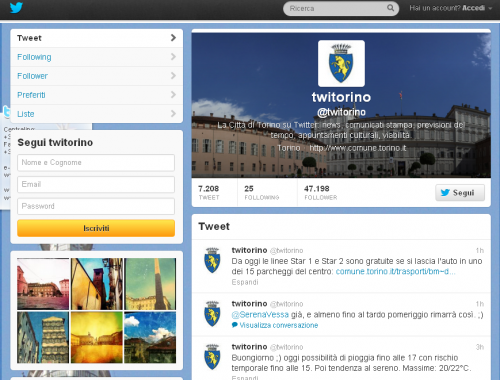The image size is (500, 380).
Task: Click the Segui follow button
Action: pos(460,193)
